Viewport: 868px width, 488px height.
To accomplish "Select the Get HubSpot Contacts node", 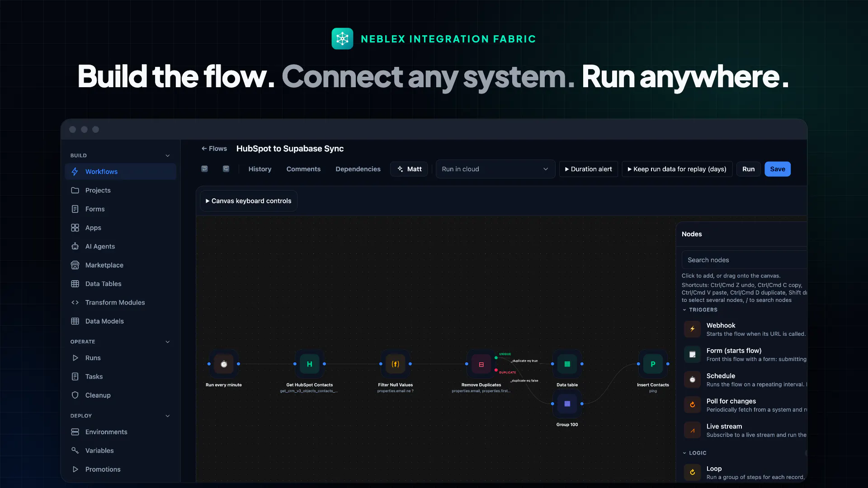I will click(x=310, y=364).
